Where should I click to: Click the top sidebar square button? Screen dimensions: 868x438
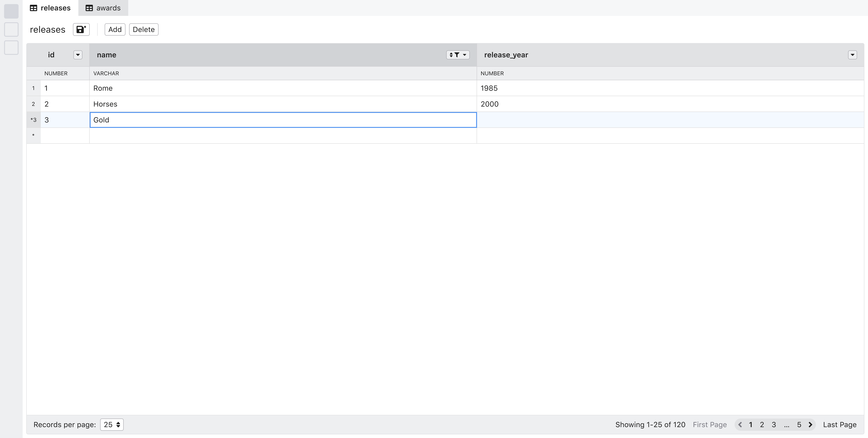(11, 11)
